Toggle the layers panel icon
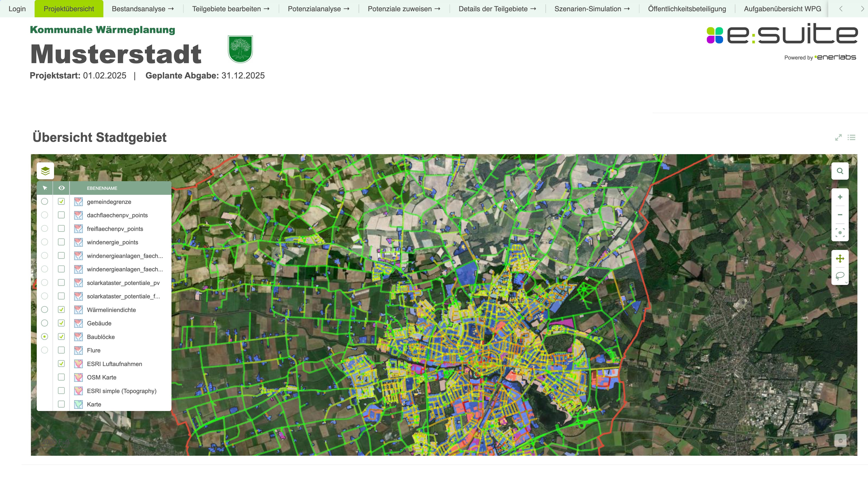868x483 pixels. coord(45,171)
